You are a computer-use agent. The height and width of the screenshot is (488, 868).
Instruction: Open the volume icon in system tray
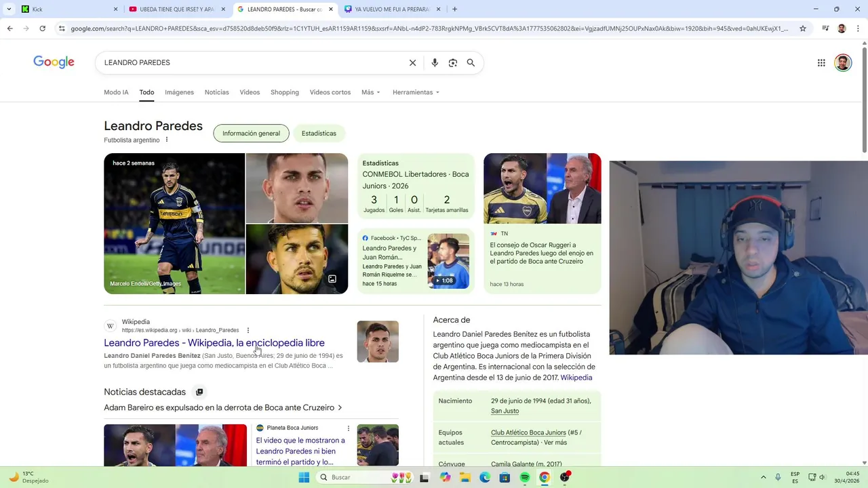822,477
